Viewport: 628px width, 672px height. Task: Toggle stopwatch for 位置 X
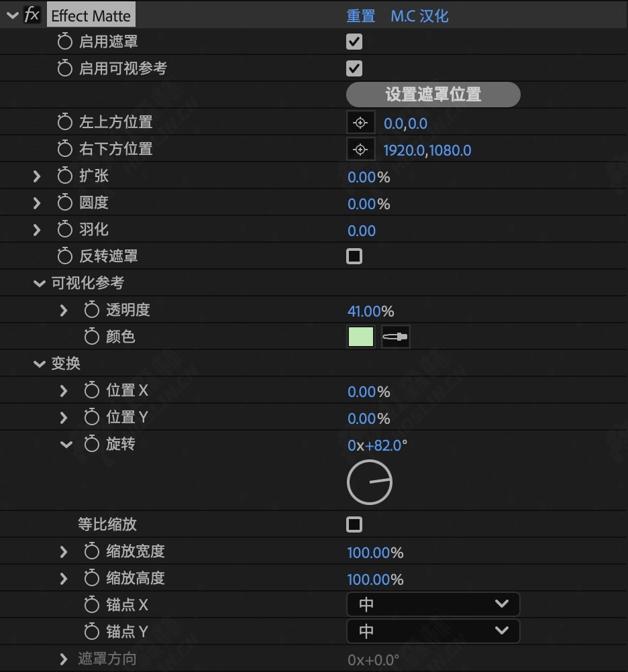(91, 390)
